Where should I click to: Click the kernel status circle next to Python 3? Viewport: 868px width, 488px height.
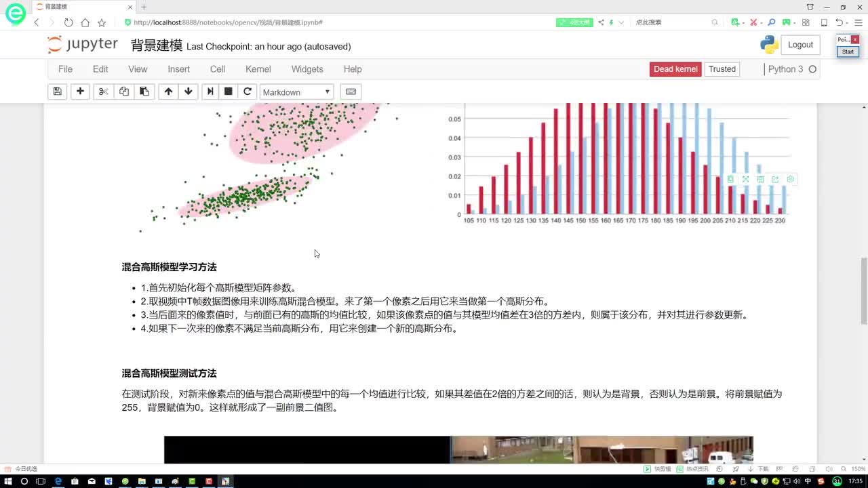(812, 69)
